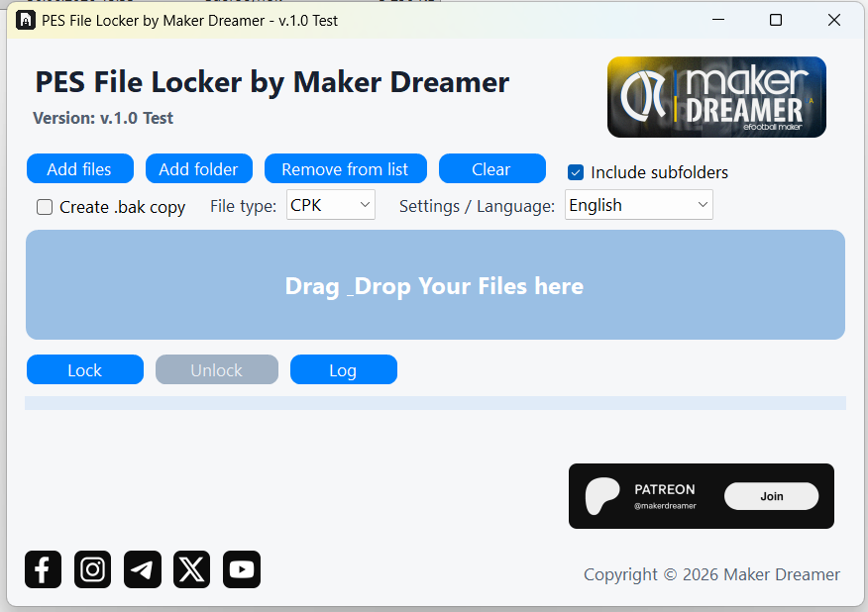Viewport: 868px width, 612px height.
Task: Click the Lock button
Action: (x=84, y=369)
